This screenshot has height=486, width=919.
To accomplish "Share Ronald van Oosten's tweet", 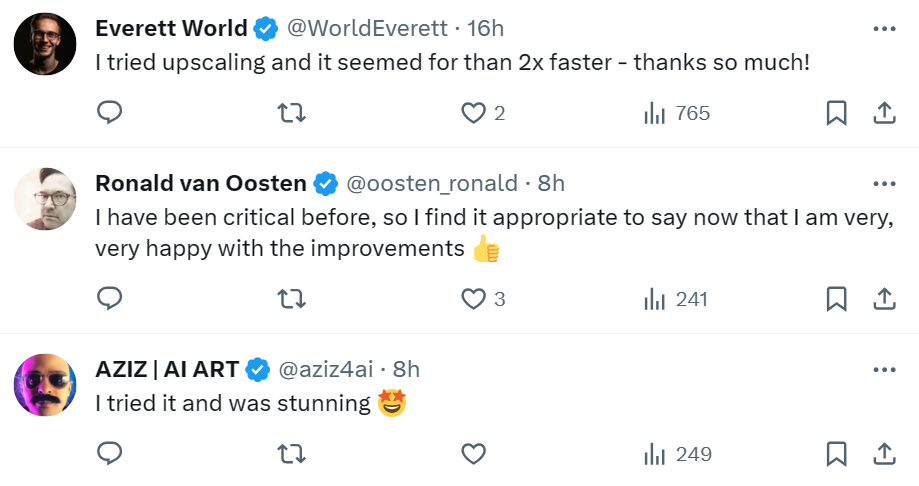I will (884, 298).
